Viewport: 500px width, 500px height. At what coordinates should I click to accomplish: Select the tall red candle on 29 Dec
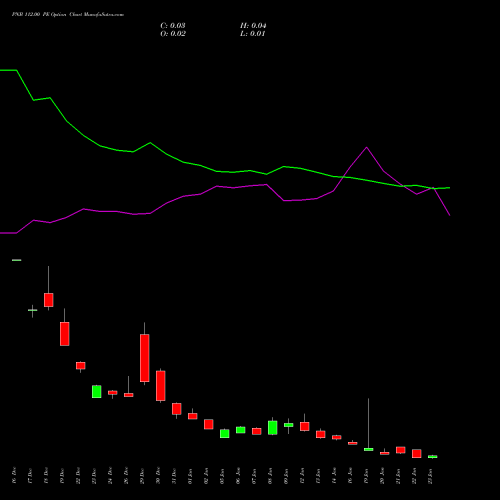pyautogui.click(x=145, y=358)
